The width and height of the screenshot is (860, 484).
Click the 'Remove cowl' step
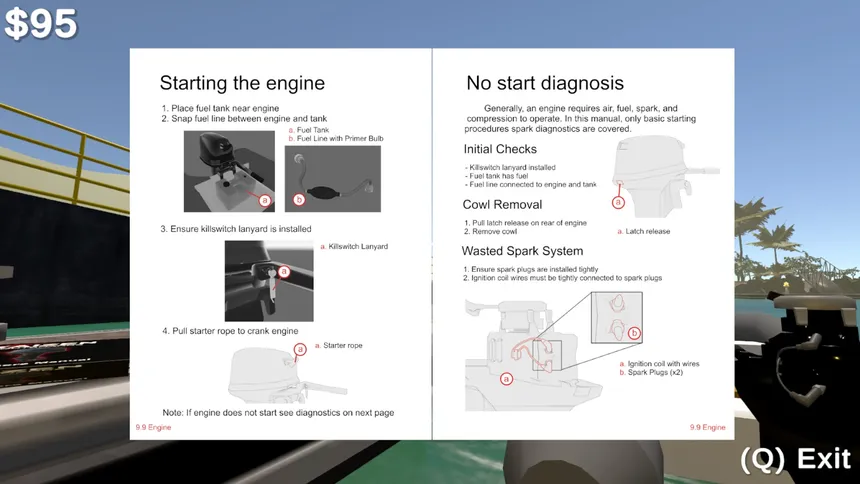pos(490,232)
